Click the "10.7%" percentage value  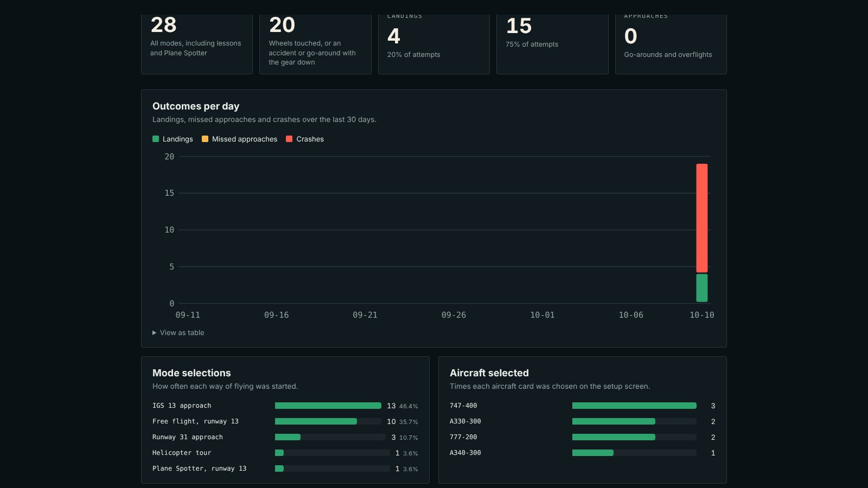point(409,438)
